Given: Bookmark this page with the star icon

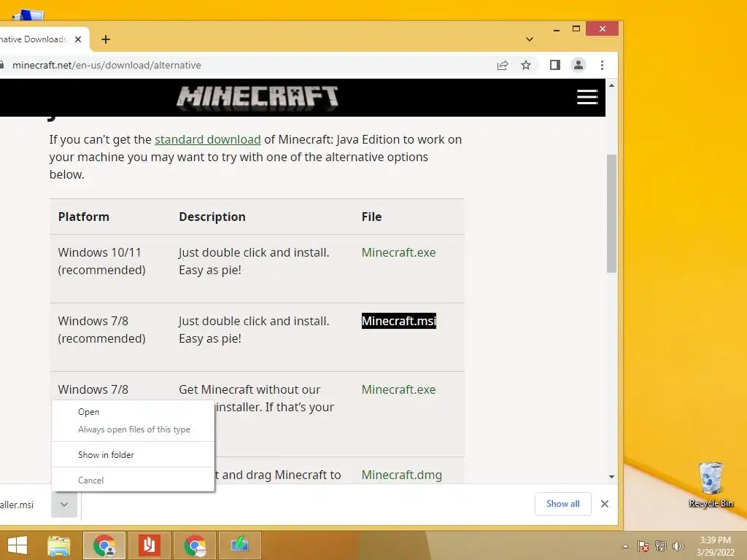Looking at the screenshot, I should [525, 65].
